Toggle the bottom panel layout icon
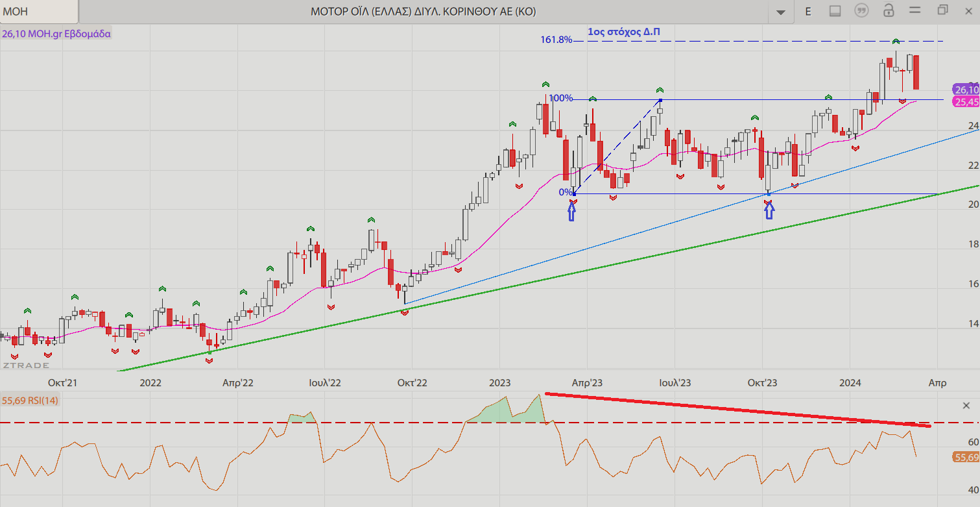 point(835,11)
